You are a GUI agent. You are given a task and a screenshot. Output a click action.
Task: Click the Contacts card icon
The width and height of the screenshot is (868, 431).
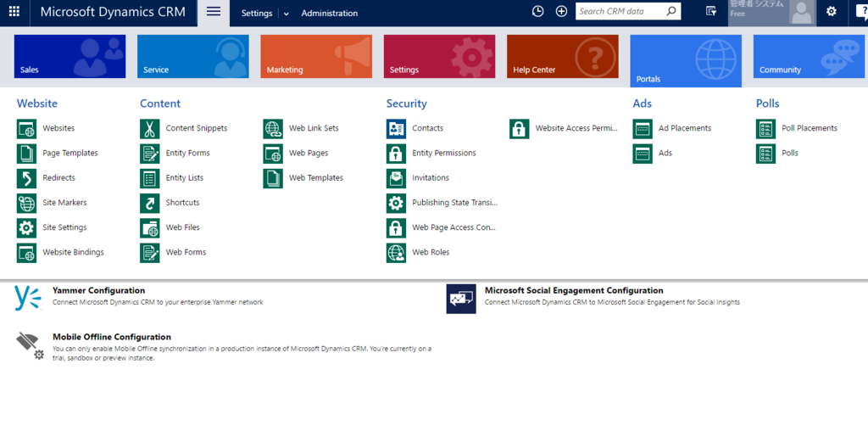click(396, 128)
